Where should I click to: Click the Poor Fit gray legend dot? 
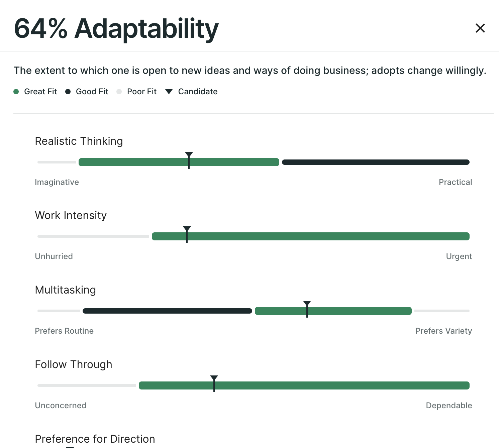click(x=119, y=92)
